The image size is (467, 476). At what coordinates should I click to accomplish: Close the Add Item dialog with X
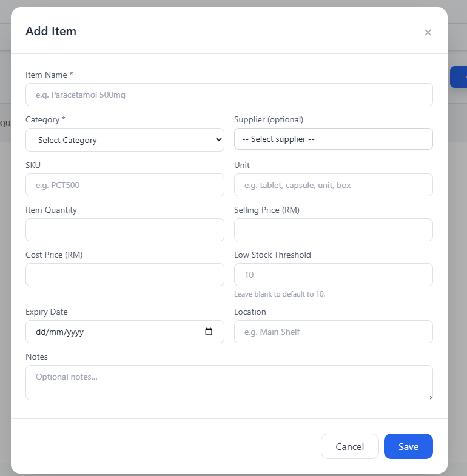428,33
